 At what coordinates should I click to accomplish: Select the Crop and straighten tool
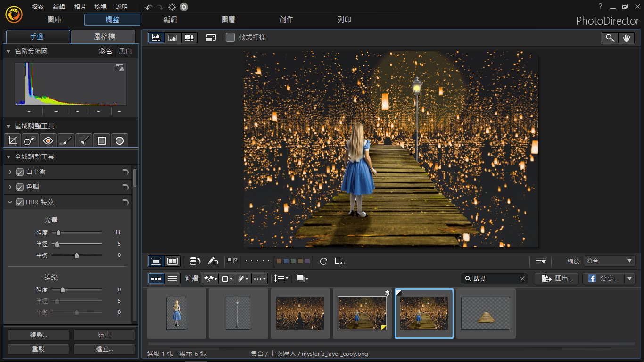coord(13,140)
